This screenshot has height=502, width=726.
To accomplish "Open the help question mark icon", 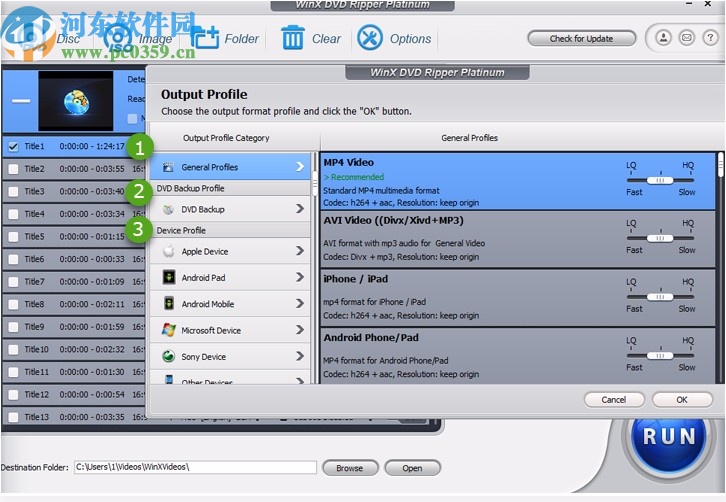I will pos(710,38).
